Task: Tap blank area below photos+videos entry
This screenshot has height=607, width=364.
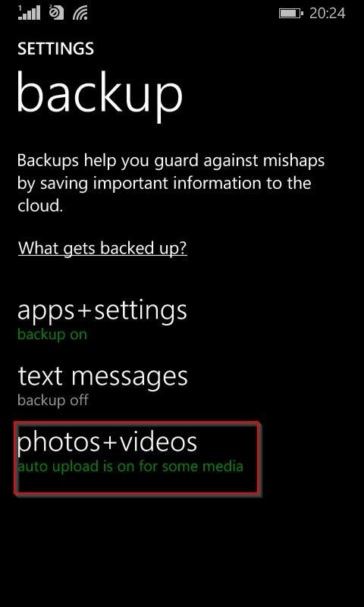Action: pyautogui.click(x=182, y=549)
